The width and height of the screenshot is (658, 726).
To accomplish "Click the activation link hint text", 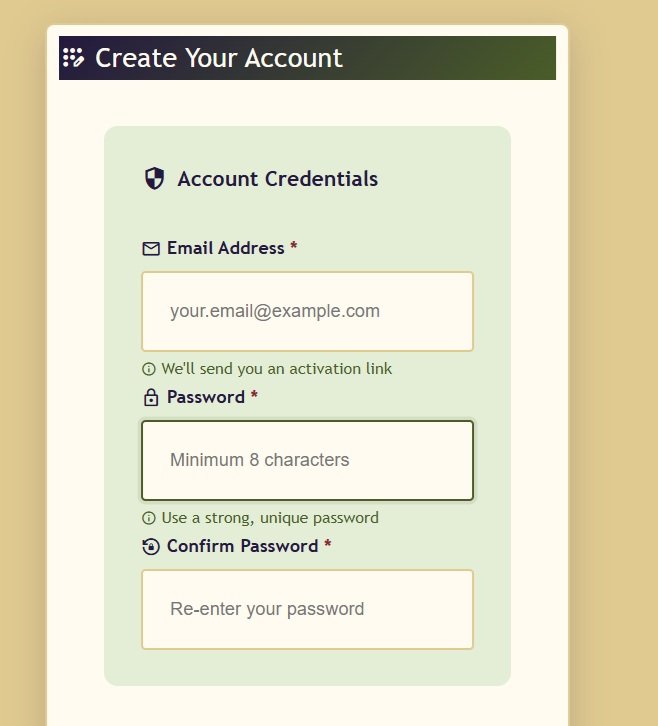I will click(276, 369).
